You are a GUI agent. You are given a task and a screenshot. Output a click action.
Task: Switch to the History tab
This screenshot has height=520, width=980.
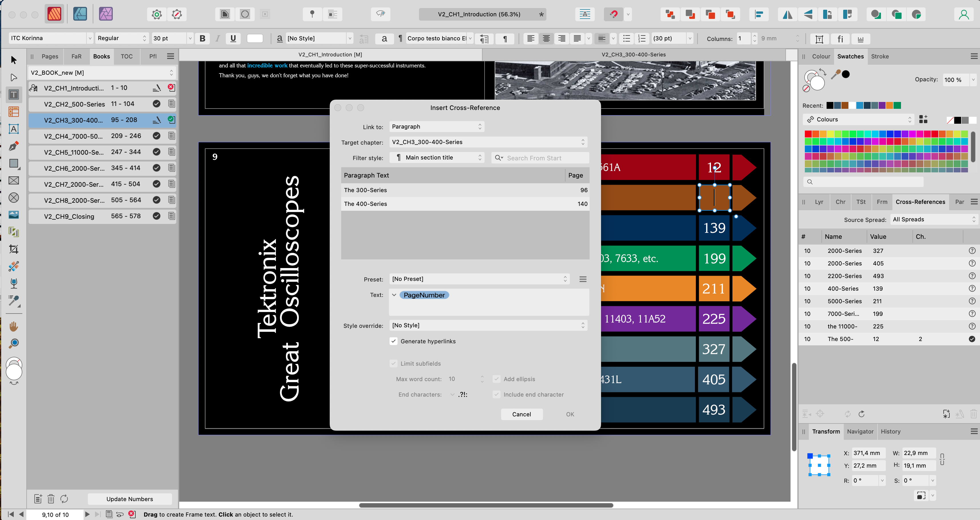click(890, 431)
